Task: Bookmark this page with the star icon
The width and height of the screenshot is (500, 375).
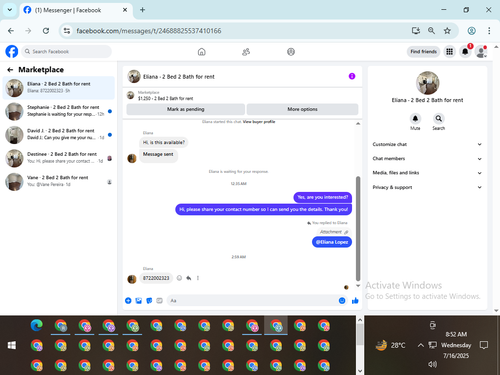Action: click(x=447, y=31)
